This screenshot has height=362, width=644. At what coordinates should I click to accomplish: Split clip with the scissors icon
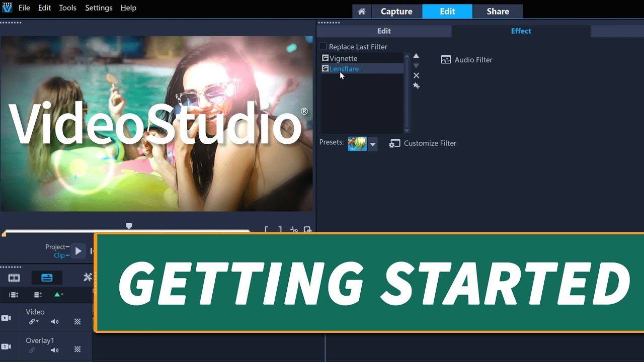pos(294,230)
